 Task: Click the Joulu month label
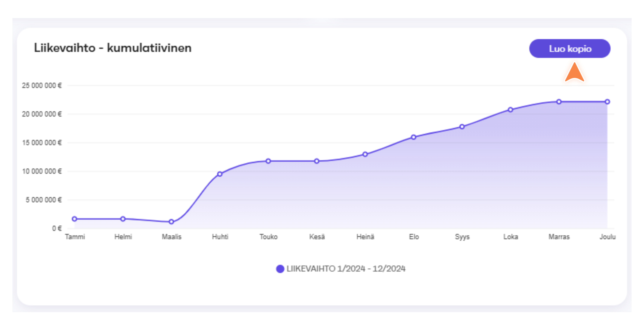click(x=608, y=237)
